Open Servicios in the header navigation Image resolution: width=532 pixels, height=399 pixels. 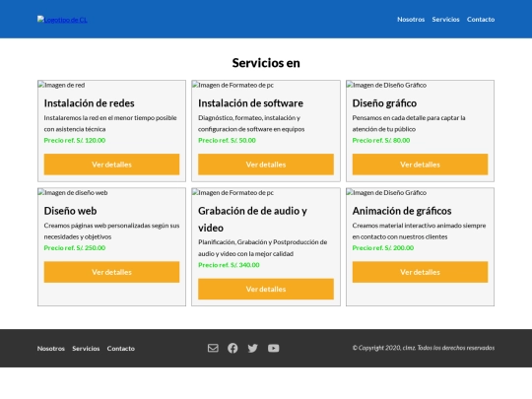[x=446, y=20]
